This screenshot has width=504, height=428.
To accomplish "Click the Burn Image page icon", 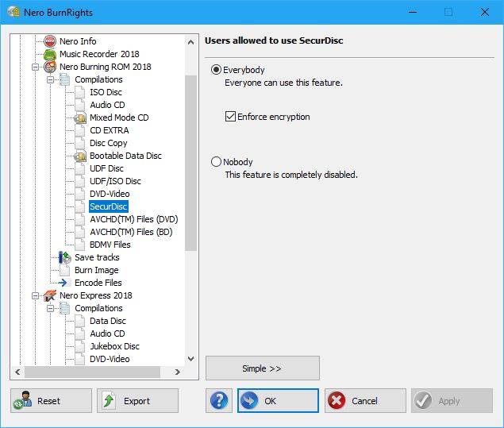I will (x=65, y=270).
